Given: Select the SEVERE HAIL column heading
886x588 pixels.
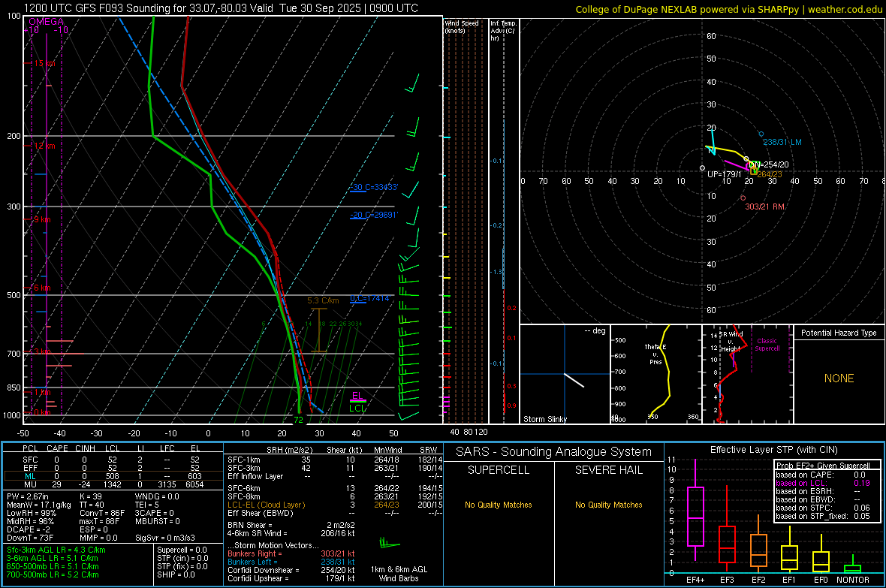Looking at the screenshot, I should point(608,470).
